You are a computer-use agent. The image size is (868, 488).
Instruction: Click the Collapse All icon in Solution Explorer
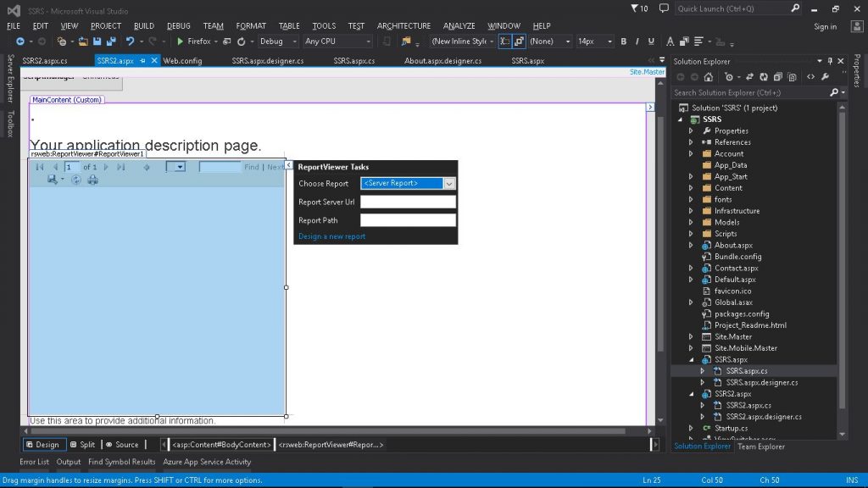(x=778, y=77)
